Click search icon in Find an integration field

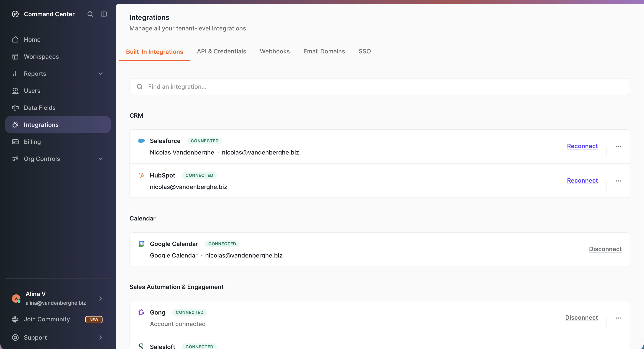tap(140, 86)
